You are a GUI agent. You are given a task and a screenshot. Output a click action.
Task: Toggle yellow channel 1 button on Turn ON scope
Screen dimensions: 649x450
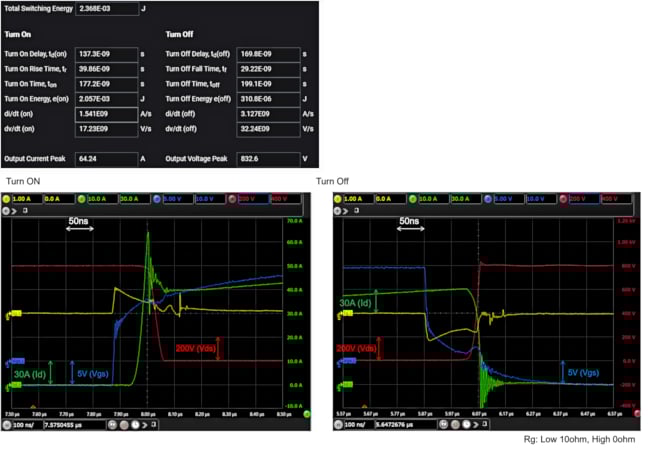pyautogui.click(x=6, y=199)
